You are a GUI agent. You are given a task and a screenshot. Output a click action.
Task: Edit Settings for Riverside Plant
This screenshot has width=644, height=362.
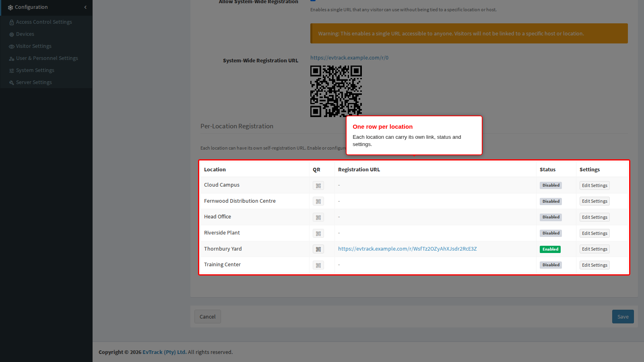pos(594,233)
